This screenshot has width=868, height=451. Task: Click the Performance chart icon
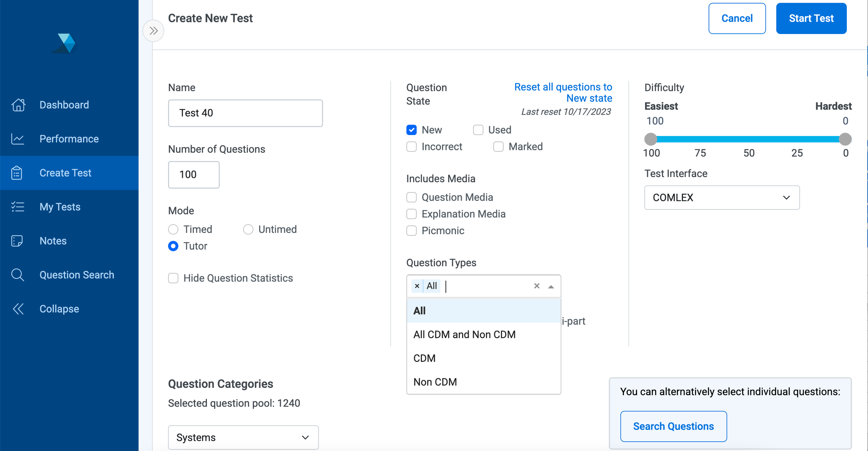pos(18,139)
